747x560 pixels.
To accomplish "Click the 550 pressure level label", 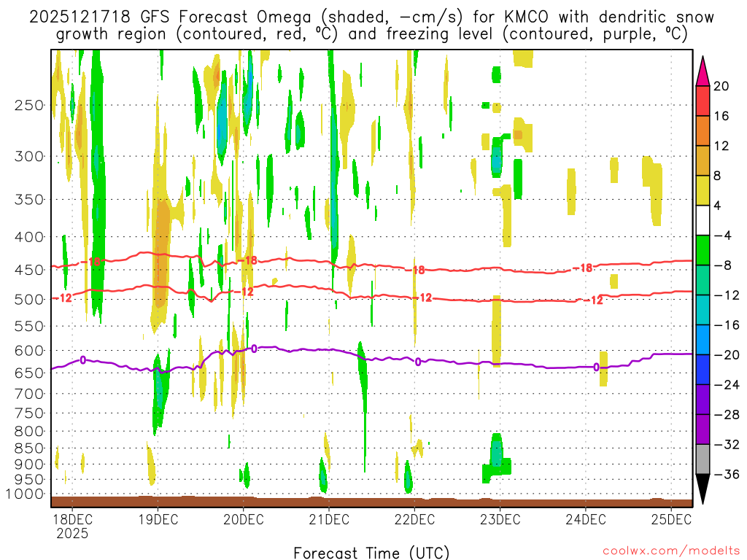I will (29, 326).
